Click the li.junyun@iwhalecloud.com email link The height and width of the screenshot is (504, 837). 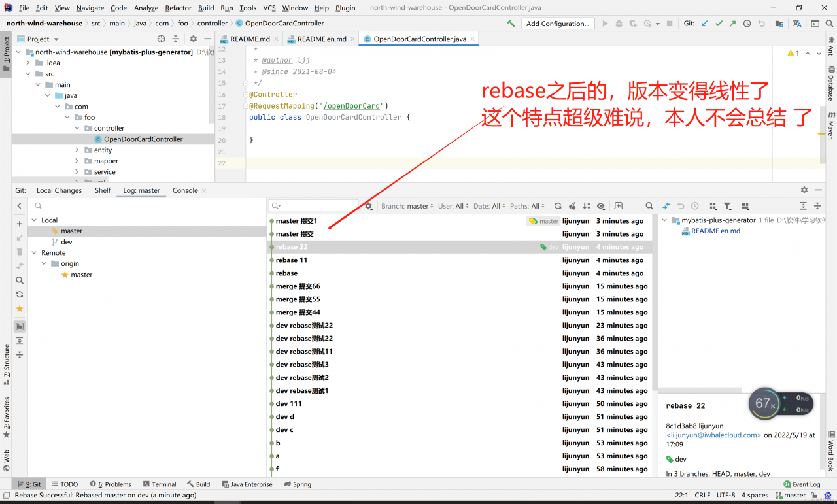point(713,435)
